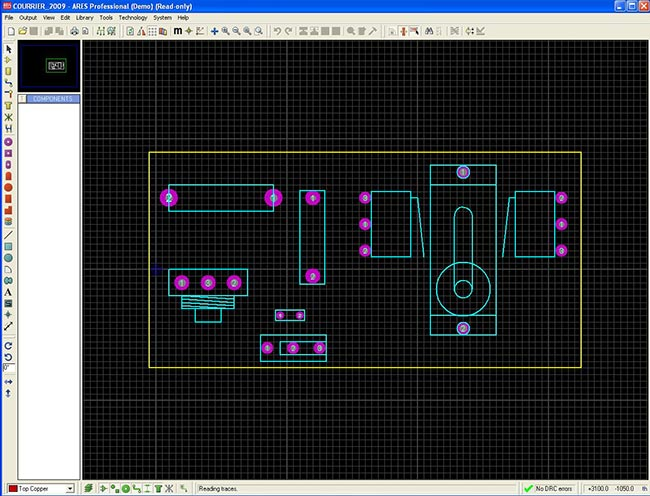Viewport: 650px width, 496px height.
Task: Open the Help menu
Action: pos(183,18)
